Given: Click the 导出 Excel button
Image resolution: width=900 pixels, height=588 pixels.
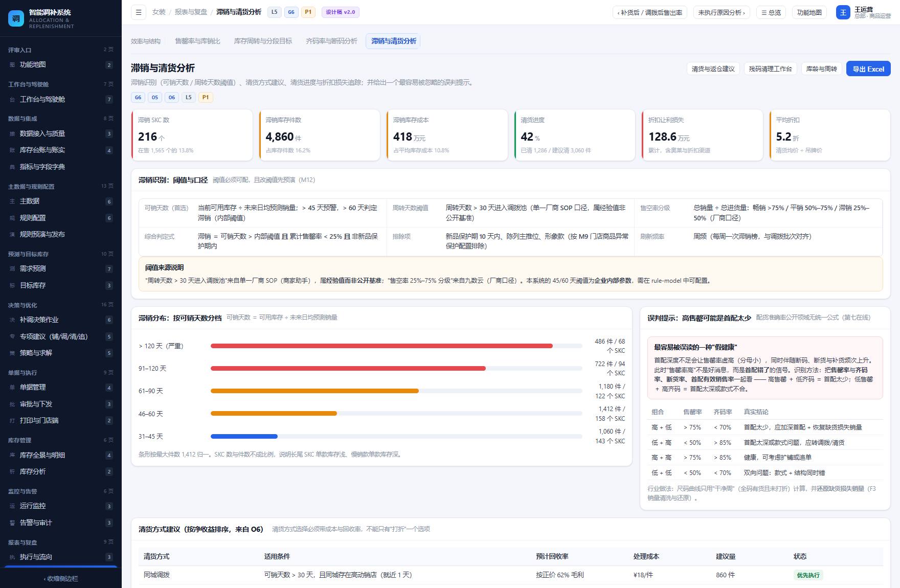Looking at the screenshot, I should [x=868, y=69].
